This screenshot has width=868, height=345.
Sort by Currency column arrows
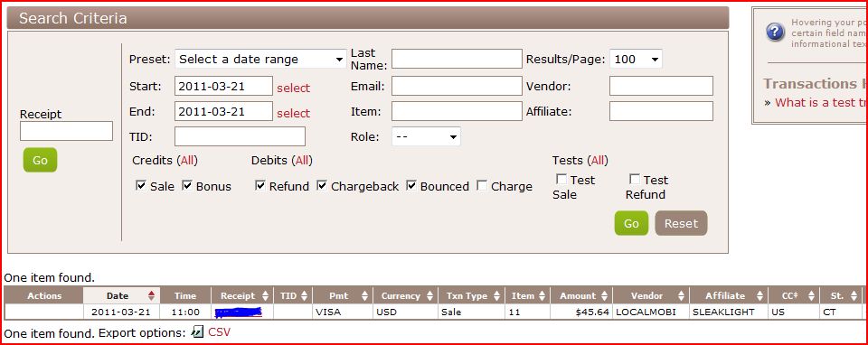point(430,296)
